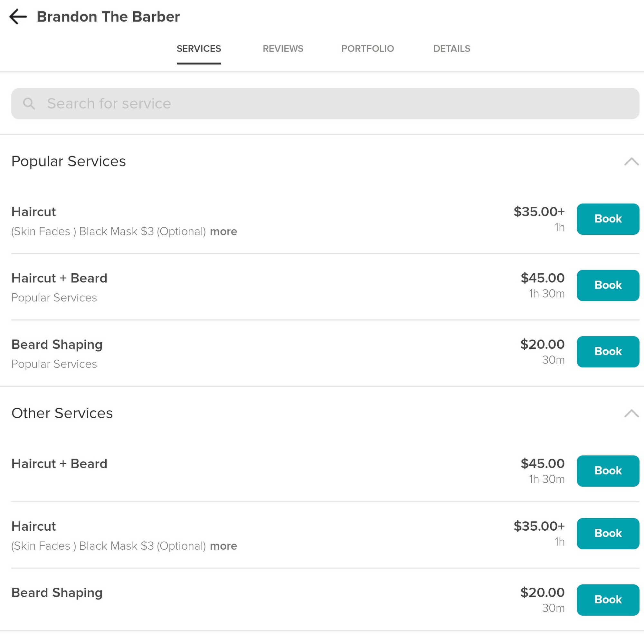Open the Other Services Beard Shaping title

[x=57, y=593]
